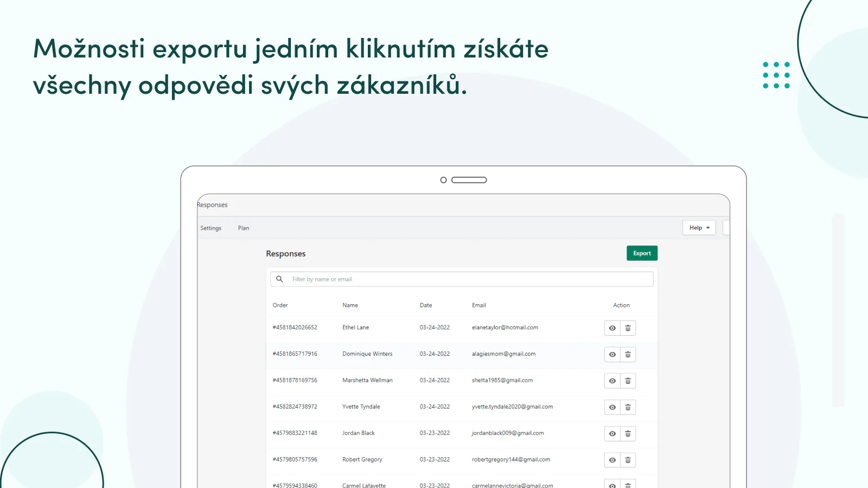
Task: Select order #4581842026652
Action: pyautogui.click(x=295, y=328)
